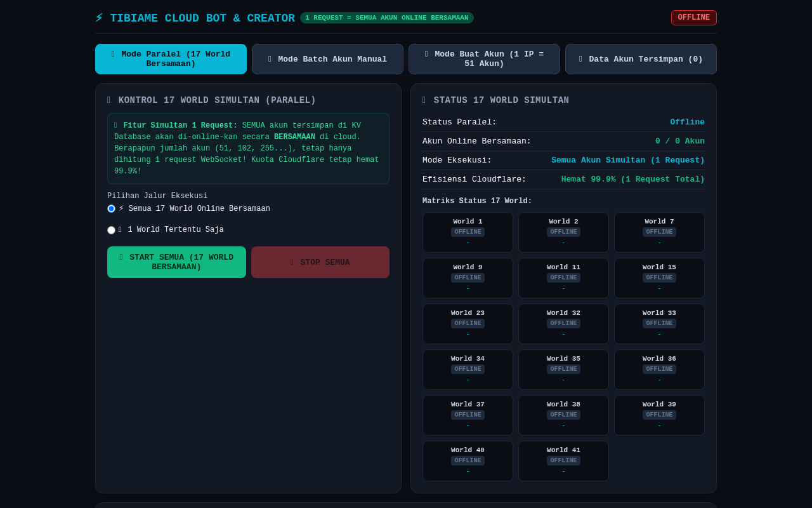The height and width of the screenshot is (508, 812).
Task: Select the World 32 status card
Action: 563,324
